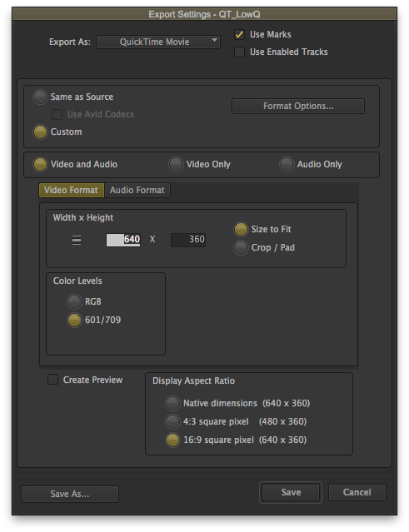Select Video Only export mode
This screenshot has width=409, height=532.
point(176,164)
